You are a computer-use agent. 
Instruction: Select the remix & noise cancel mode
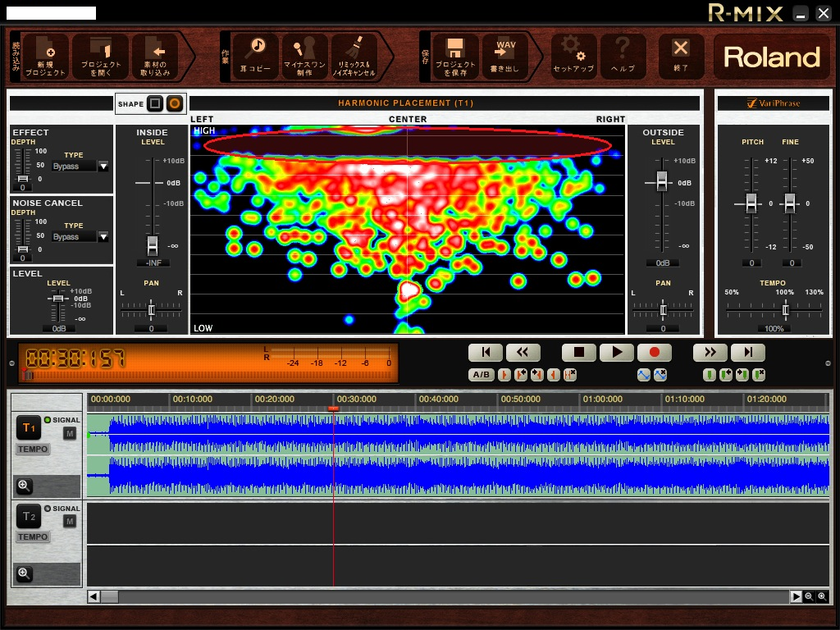point(354,57)
